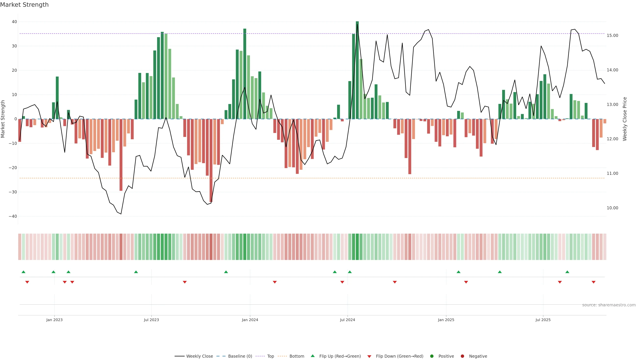644x362 pixels.
Task: Click the 15.00 right axis price label
Action: coord(612,36)
